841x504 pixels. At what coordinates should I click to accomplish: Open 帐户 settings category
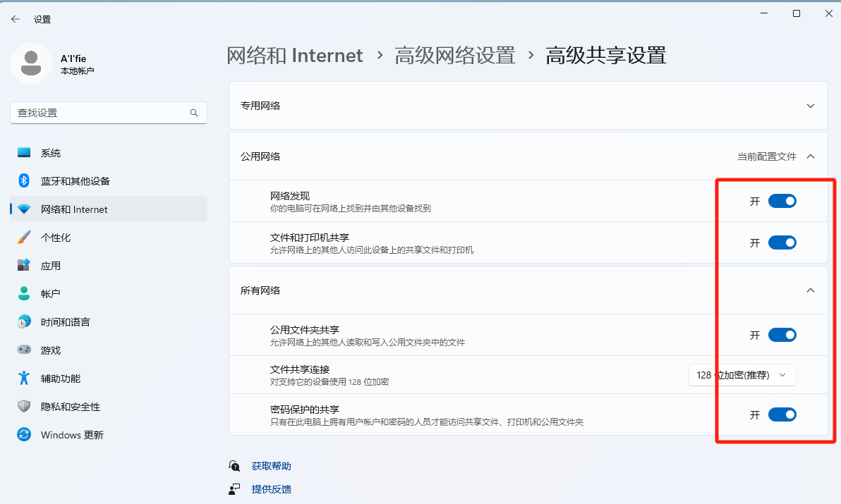click(x=109, y=293)
